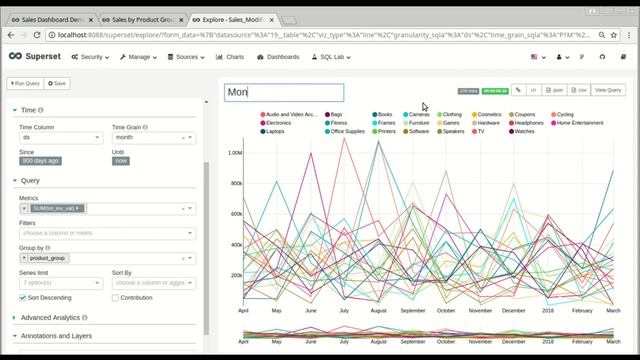This screenshot has width=640, height=360.
Task: Close the Explore tab
Action: [x=272, y=20]
